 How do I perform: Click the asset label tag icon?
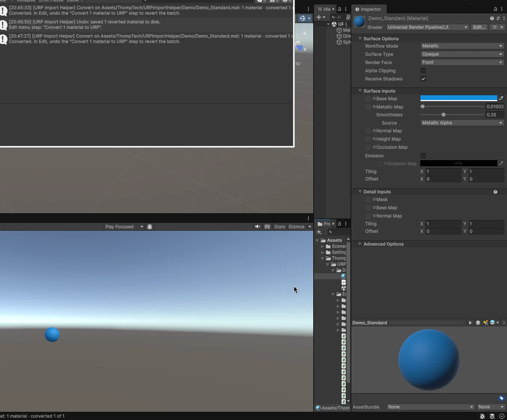pyautogui.click(x=501, y=398)
